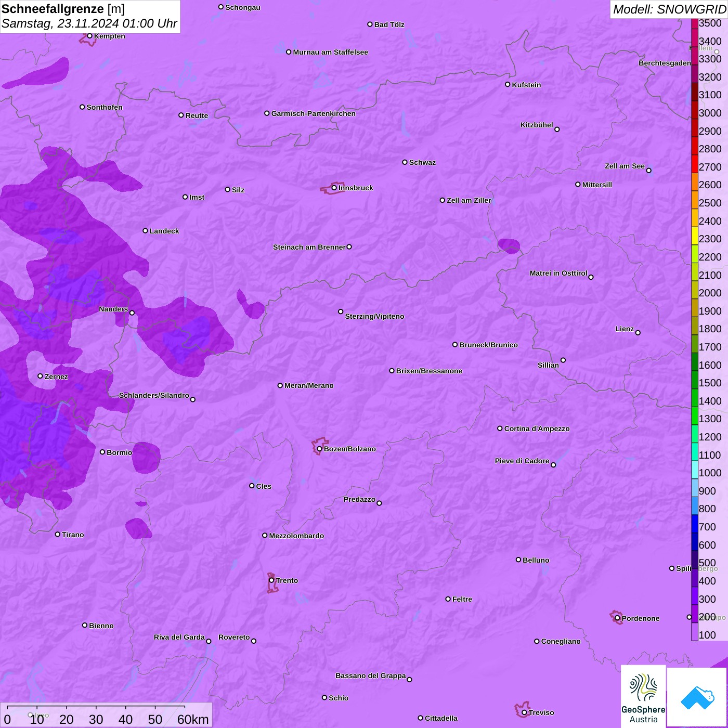Click the 'Mittersill' label
728x728 pixels.
click(x=597, y=185)
